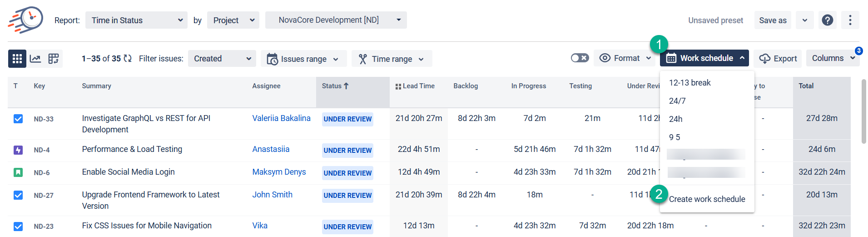
Task: Click the Time in Status app logo
Action: tap(25, 20)
